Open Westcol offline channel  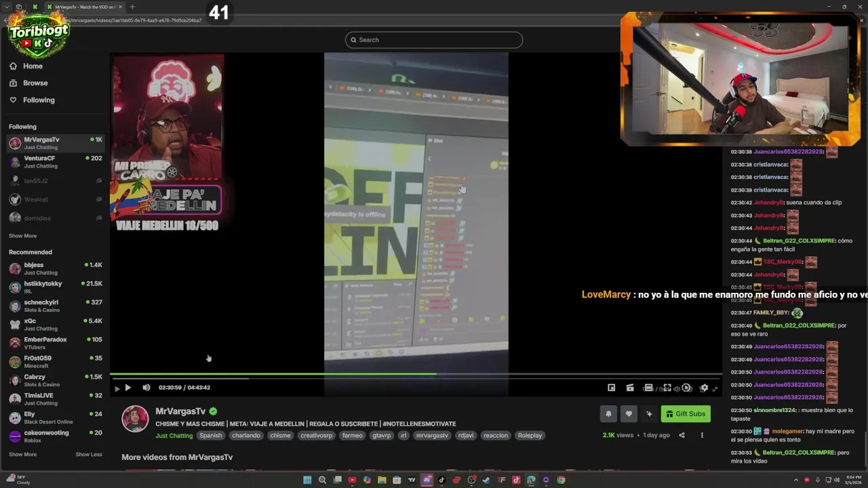point(56,199)
